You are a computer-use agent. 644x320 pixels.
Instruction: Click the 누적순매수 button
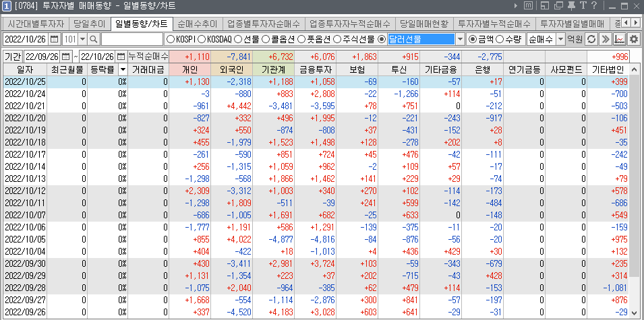pyautogui.click(x=148, y=56)
